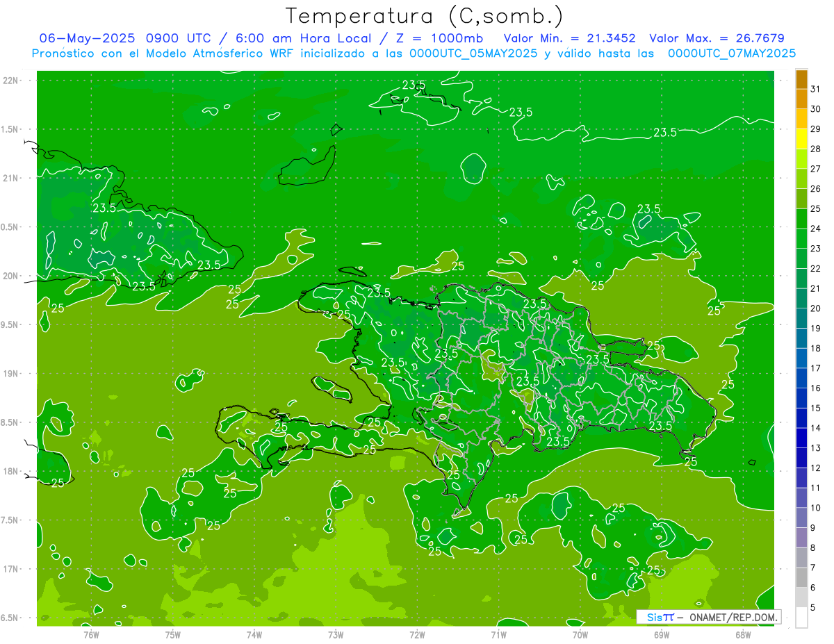This screenshot has width=834, height=644.
Task: Click the color scale swatch between 12 and 13
Action: point(801,458)
